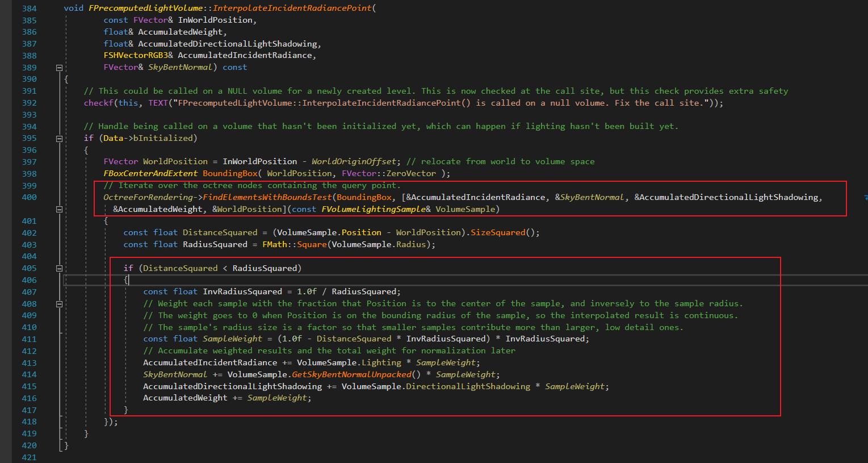Click the closing '});' on line 418

[x=111, y=422]
